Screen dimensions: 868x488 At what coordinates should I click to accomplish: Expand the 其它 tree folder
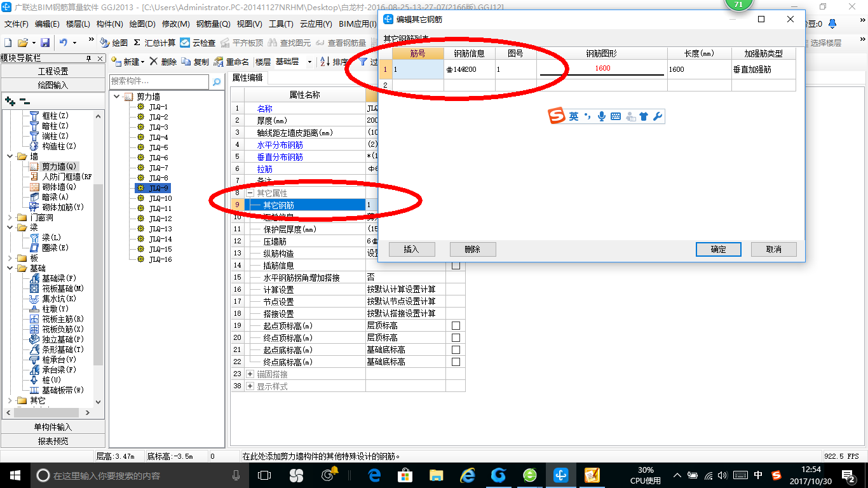pos(10,400)
